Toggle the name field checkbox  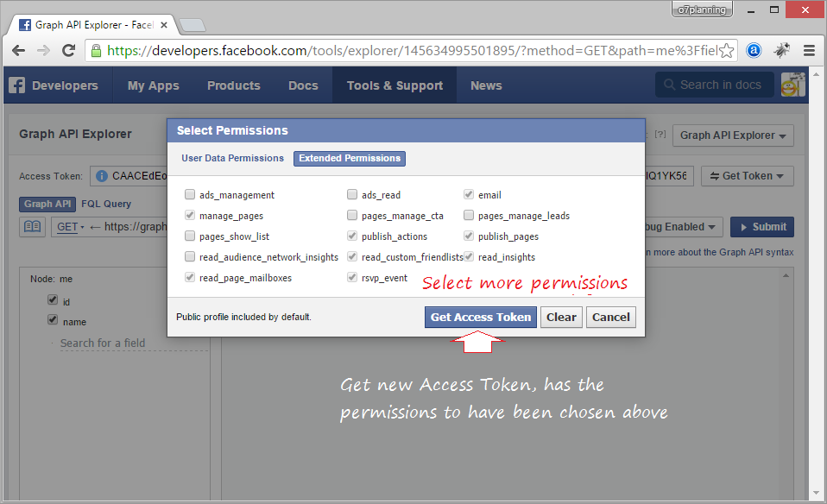click(53, 320)
